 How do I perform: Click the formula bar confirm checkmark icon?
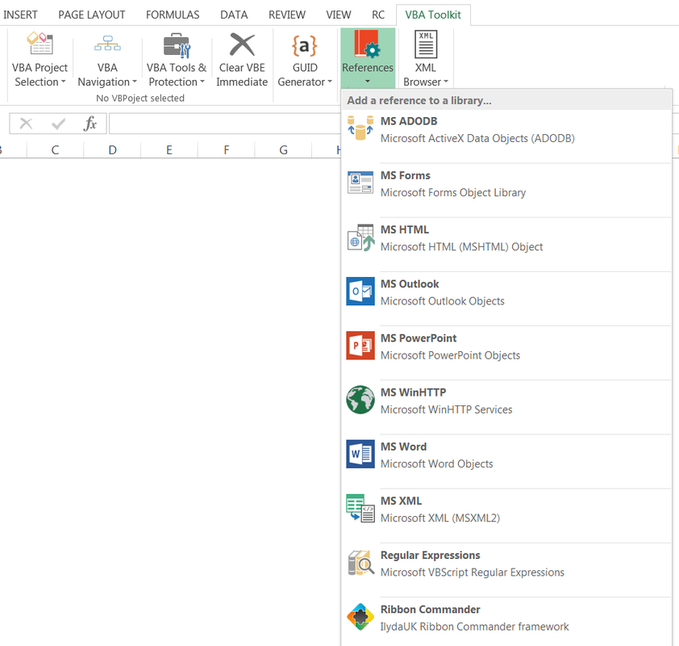[58, 124]
